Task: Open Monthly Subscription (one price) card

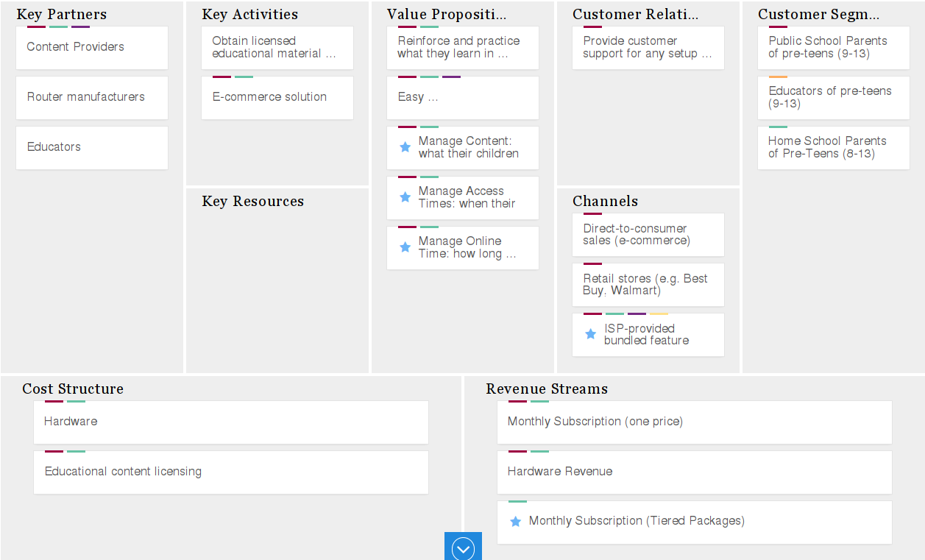Action: (x=694, y=422)
